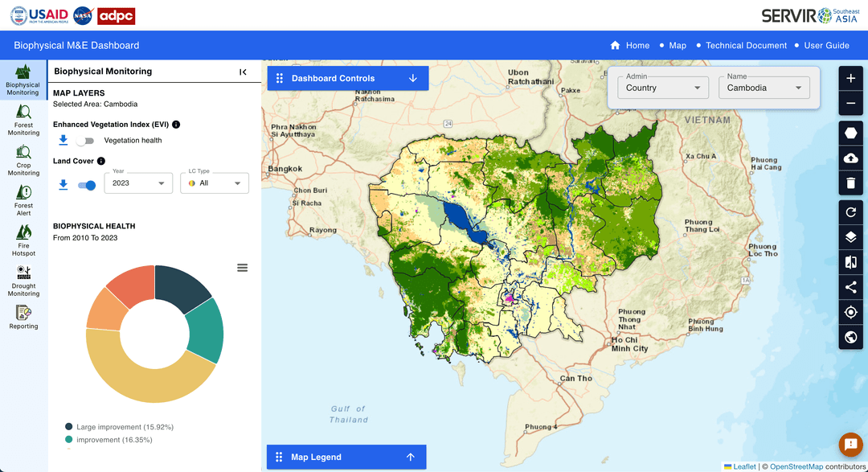This screenshot has height=472, width=868.
Task: Open the Year dropdown showing 2023
Action: [x=137, y=183]
